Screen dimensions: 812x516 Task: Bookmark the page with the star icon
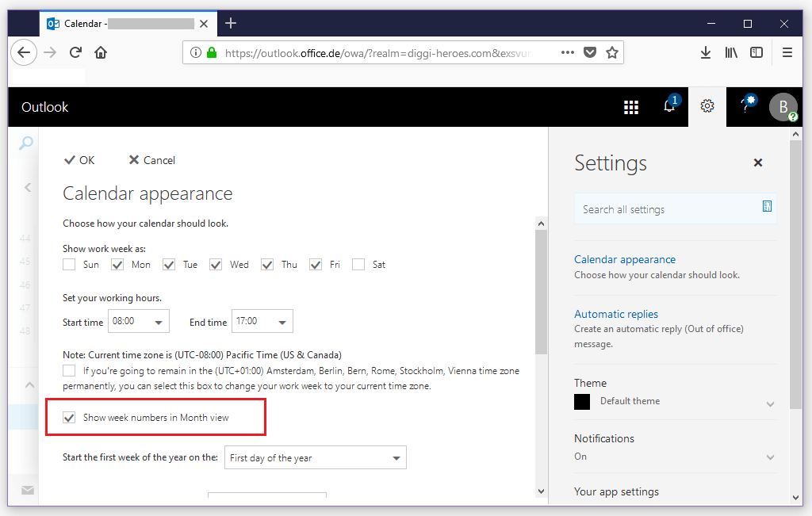pyautogui.click(x=612, y=52)
